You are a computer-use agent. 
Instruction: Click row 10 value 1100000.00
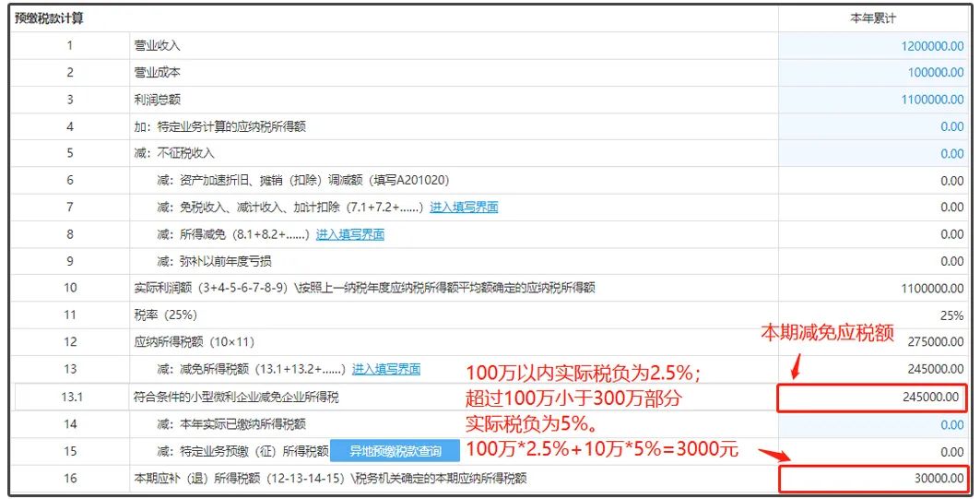tap(932, 289)
